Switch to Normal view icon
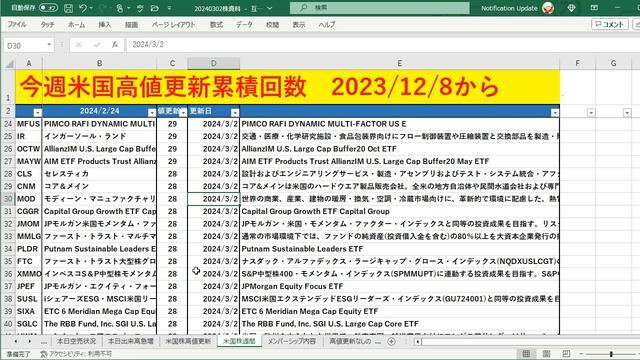Viewport: 640px width, 360px height. click(526, 353)
